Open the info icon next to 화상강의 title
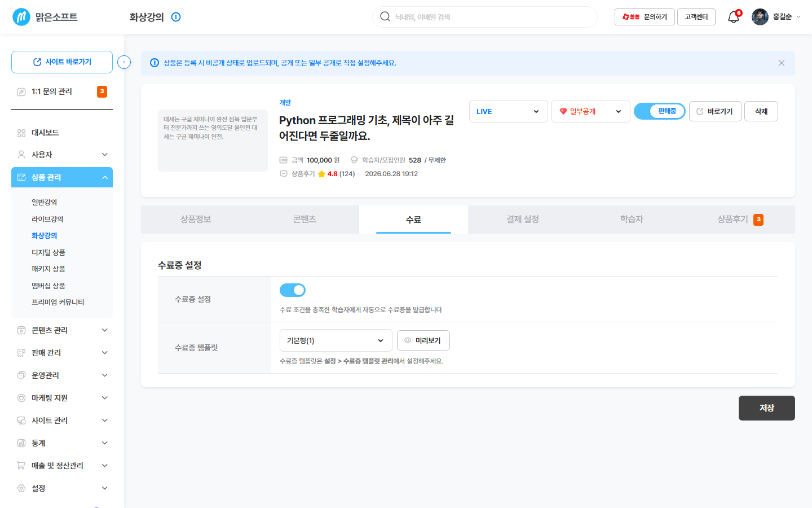812x508 pixels. (176, 17)
